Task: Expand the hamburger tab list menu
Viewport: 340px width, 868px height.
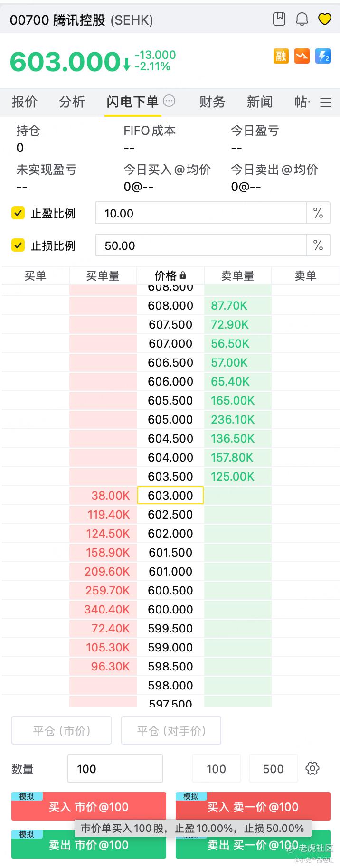Action: (x=326, y=102)
